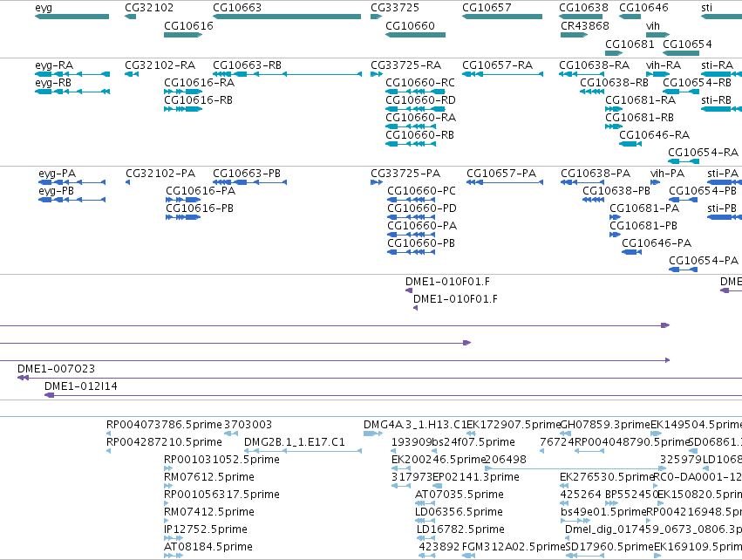Screen dimensions: 742x560
Task: Click the CG32102-PA protein
Action: pos(128,182)
